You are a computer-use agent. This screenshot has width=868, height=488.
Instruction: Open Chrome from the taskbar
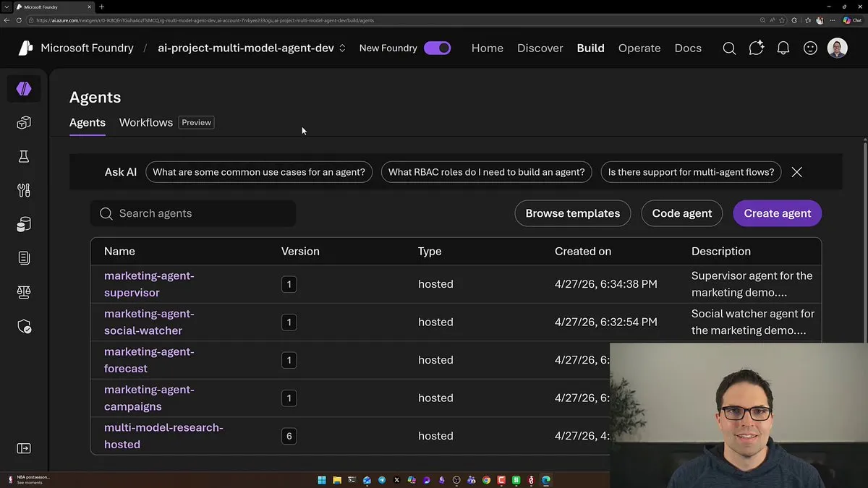[486, 479]
